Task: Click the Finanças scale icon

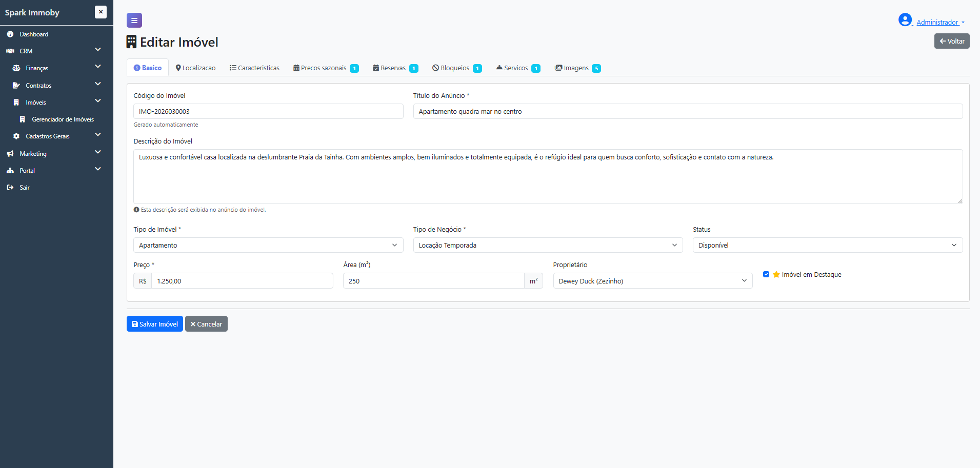Action: pos(16,68)
